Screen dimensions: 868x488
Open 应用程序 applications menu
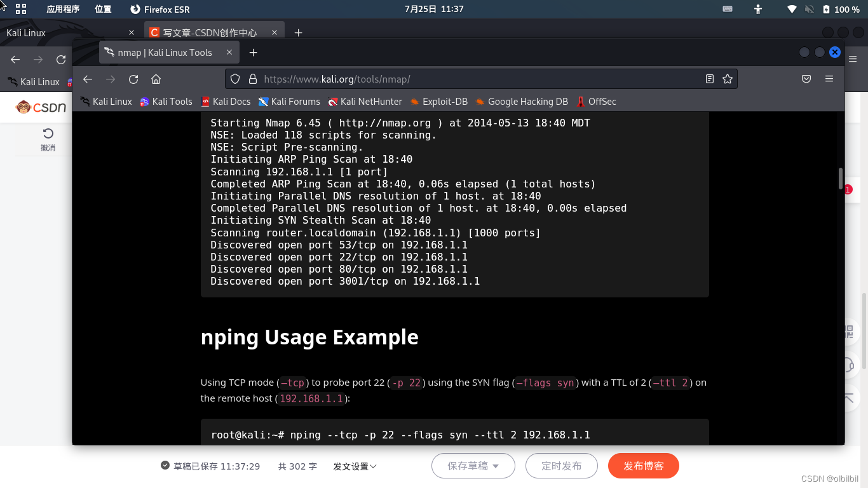63,9
